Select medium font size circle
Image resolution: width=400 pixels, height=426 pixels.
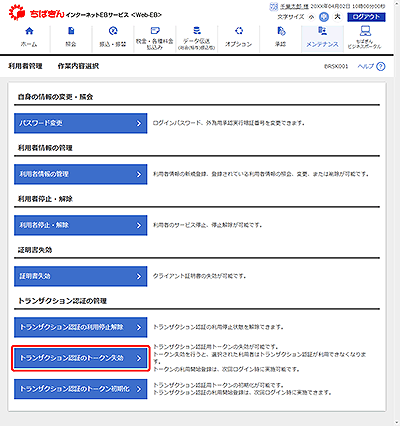tap(324, 17)
